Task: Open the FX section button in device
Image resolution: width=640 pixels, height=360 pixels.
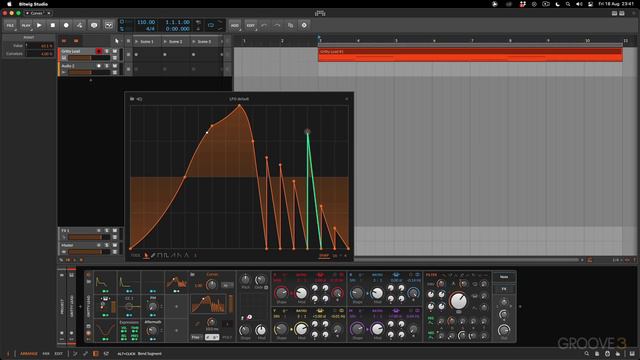Action: click(504, 289)
